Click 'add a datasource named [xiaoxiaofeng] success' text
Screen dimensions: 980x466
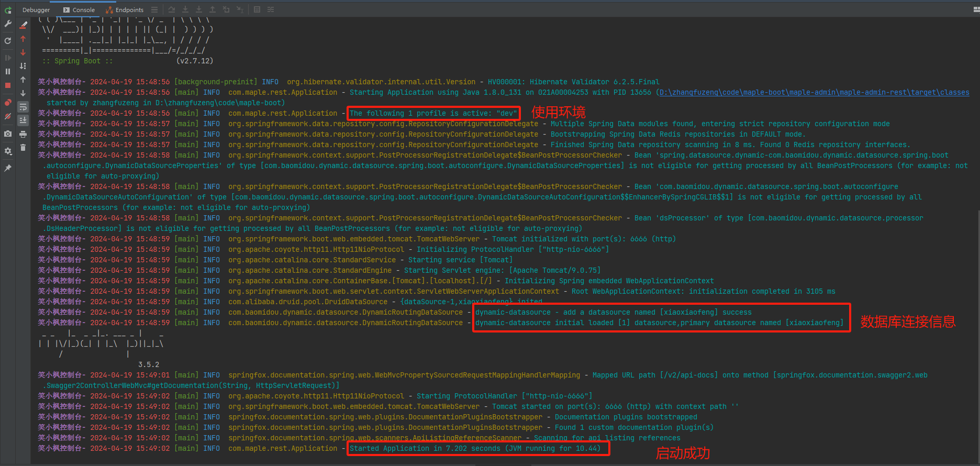pyautogui.click(x=658, y=313)
